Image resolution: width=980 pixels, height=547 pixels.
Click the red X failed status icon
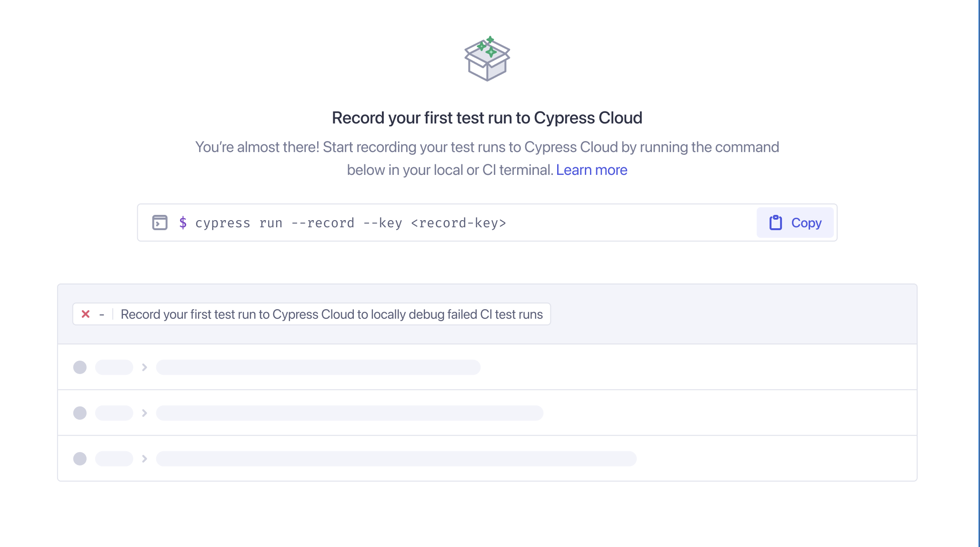(x=86, y=314)
